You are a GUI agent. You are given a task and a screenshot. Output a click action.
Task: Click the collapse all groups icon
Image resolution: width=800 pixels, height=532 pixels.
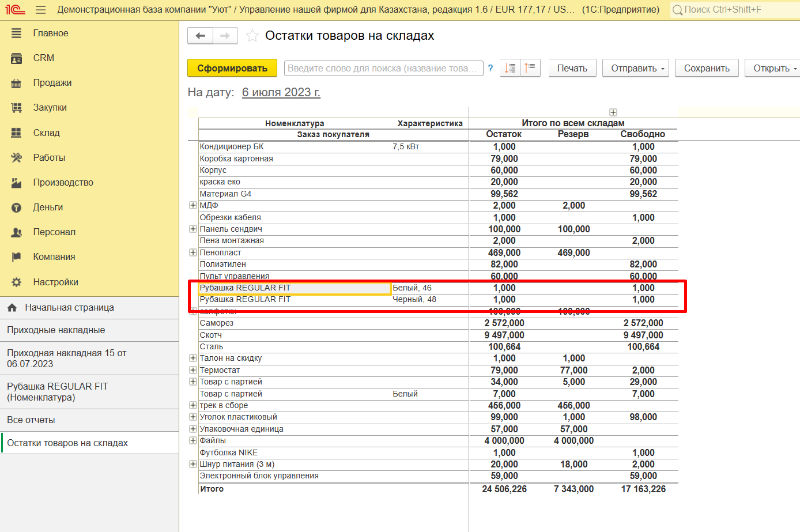[x=530, y=68]
